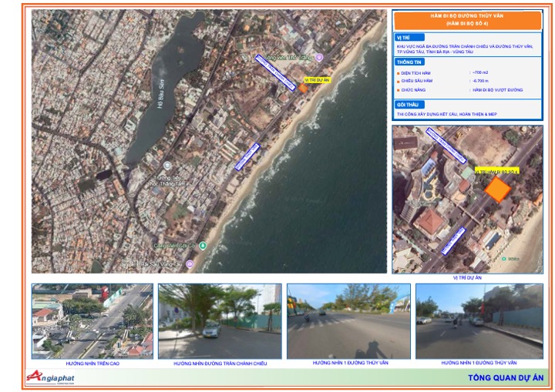Viewport: 555px width, 392px height.
Task: Click the purple pin beside Bãi Sau Vũng Tàu
Action: click(x=190, y=264)
